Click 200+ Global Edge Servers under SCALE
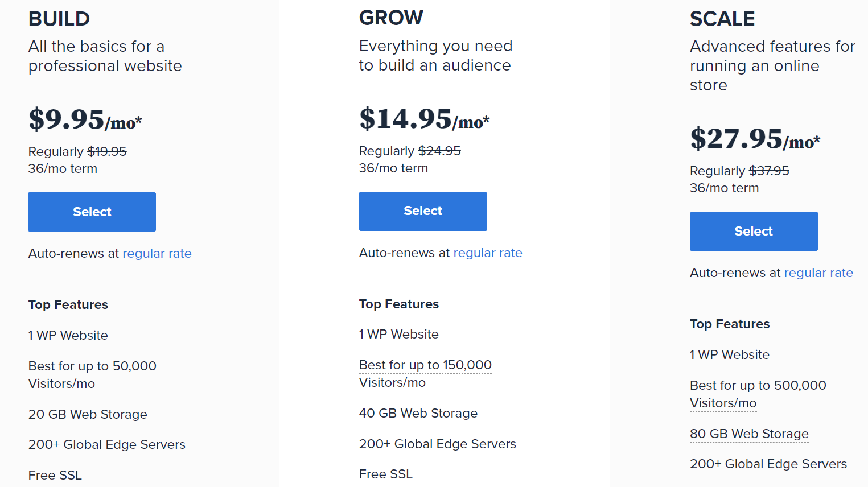 point(768,464)
